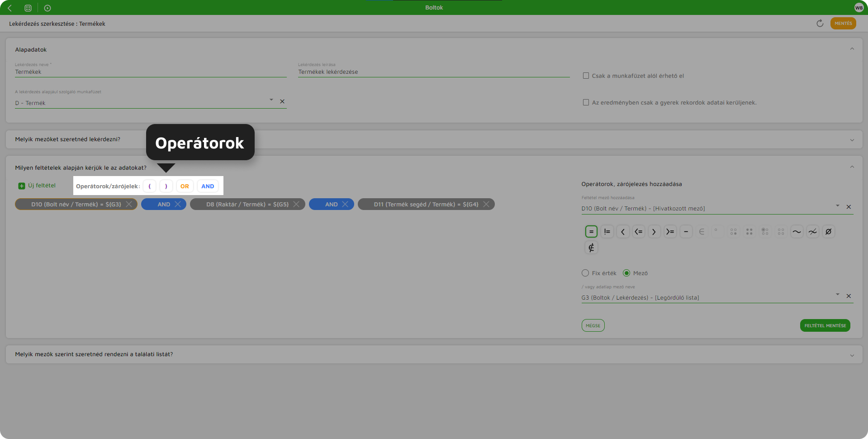
Task: Add an OR operator
Action: [185, 186]
